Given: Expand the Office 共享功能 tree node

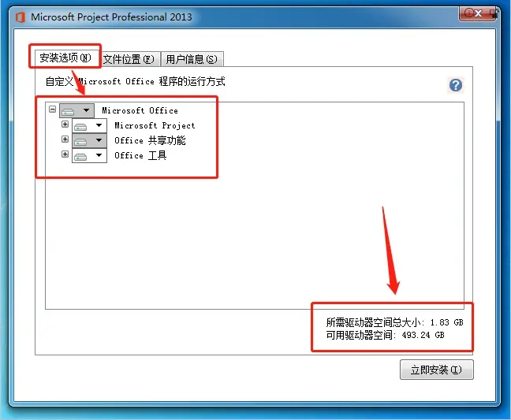Looking at the screenshot, I should click(x=65, y=139).
